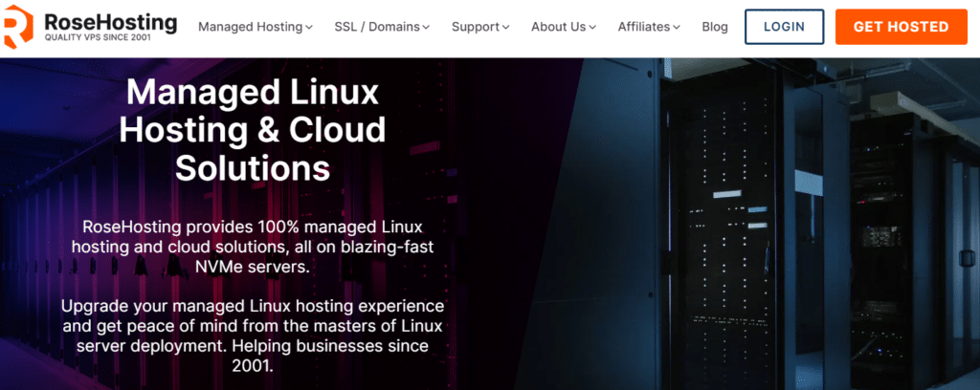Image resolution: width=980 pixels, height=390 pixels.
Task: Select the About Us menu item
Action: pyautogui.click(x=558, y=27)
